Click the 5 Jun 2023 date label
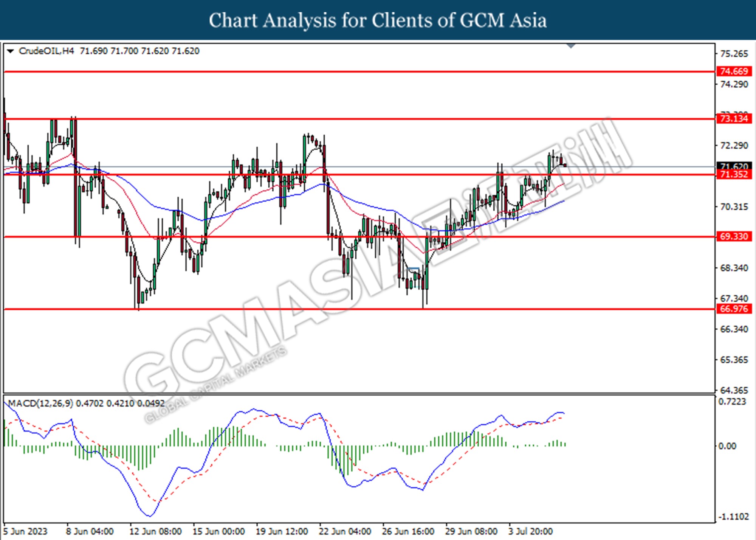This screenshot has width=756, height=540. tap(25, 531)
